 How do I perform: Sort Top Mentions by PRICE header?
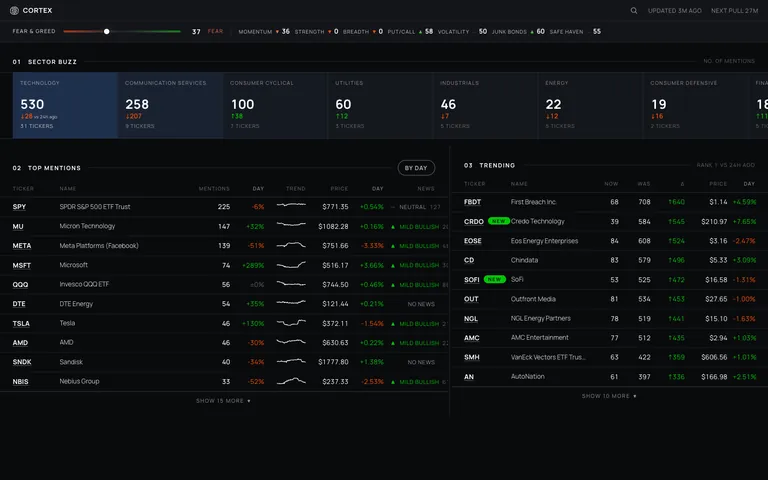pos(339,189)
